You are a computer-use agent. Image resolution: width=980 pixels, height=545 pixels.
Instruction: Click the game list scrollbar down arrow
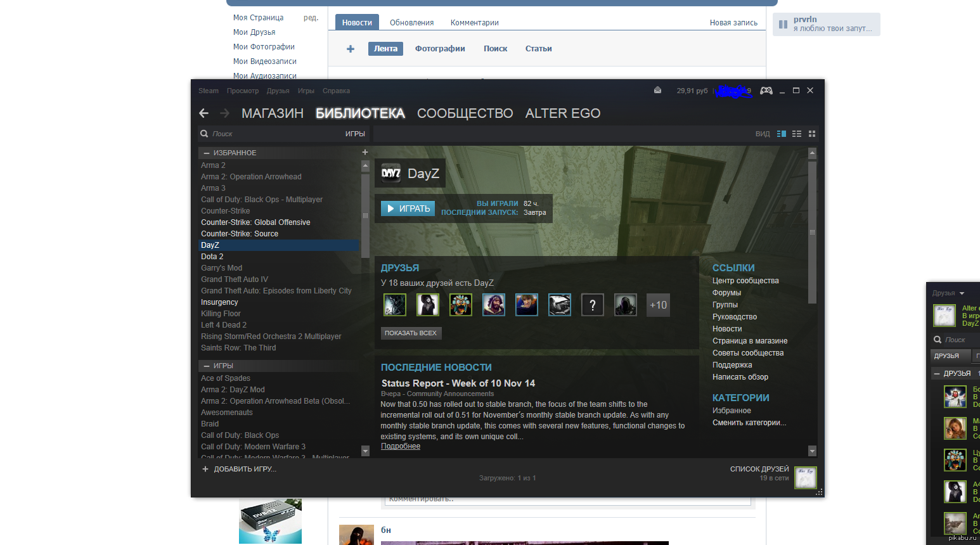pyautogui.click(x=365, y=451)
